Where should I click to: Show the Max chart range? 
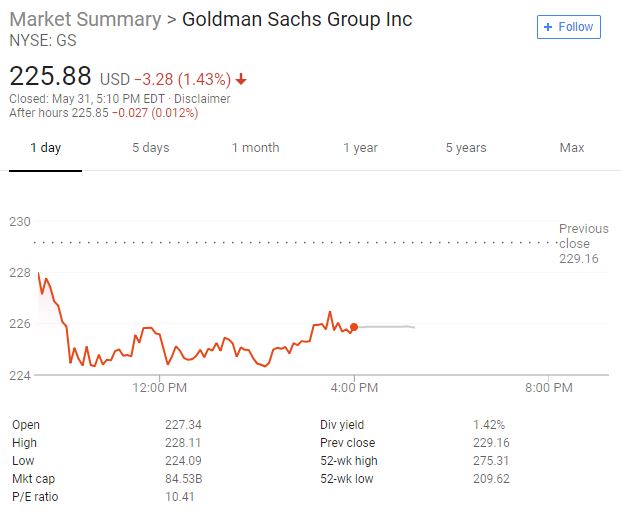coord(571,148)
